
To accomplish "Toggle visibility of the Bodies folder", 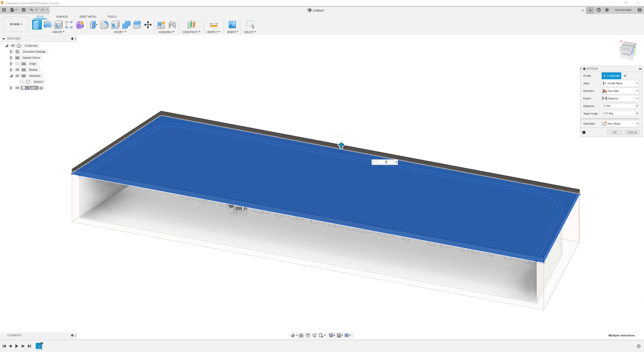I will (x=17, y=70).
